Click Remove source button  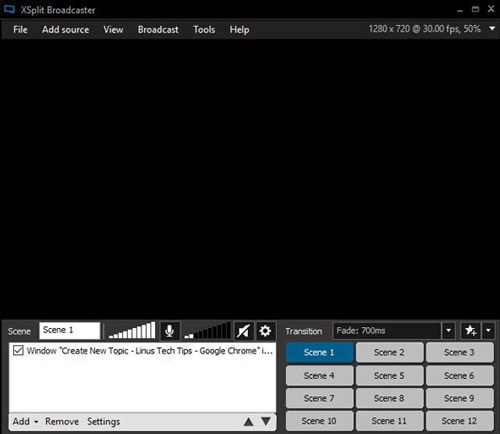pos(62,422)
